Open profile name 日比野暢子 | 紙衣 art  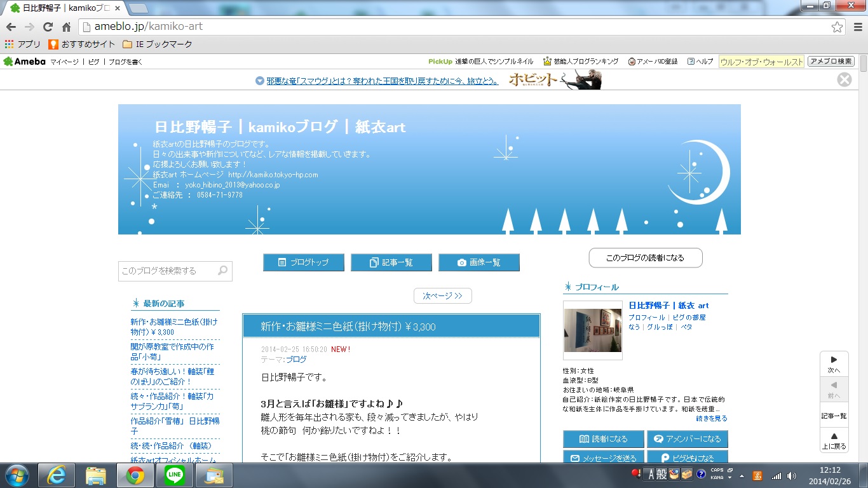[x=668, y=306]
